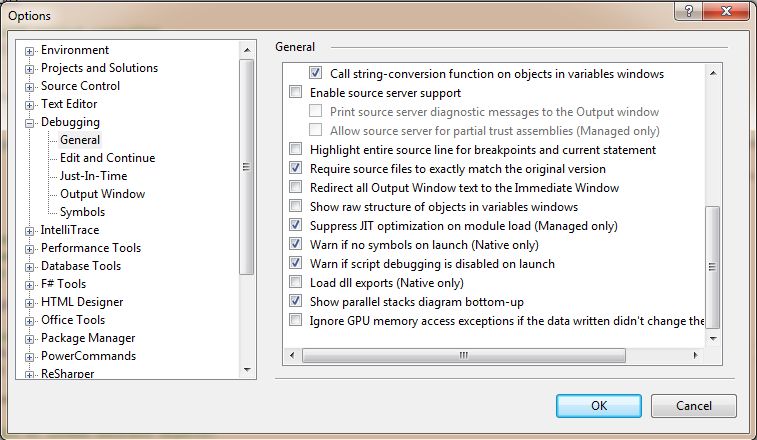Expand the Package Manager node
This screenshot has height=440, width=757.
point(29,339)
